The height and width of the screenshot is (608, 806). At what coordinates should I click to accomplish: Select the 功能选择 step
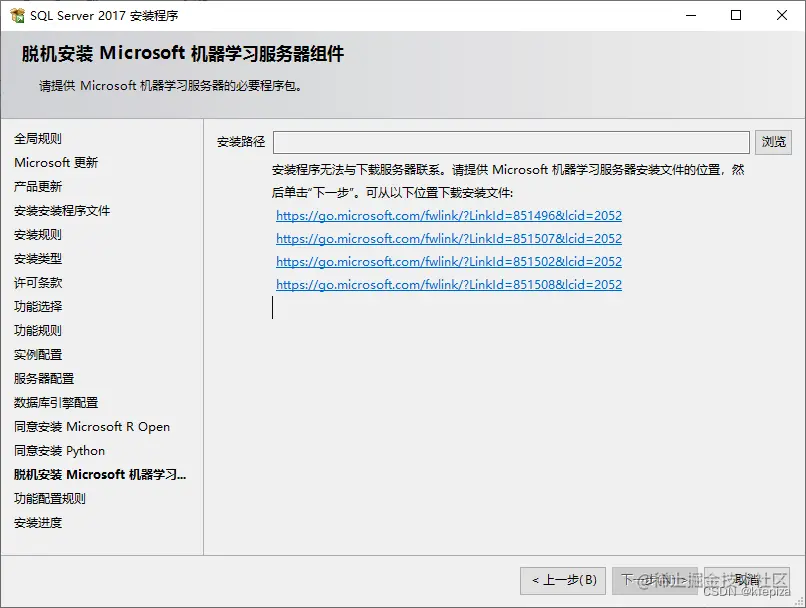38,307
